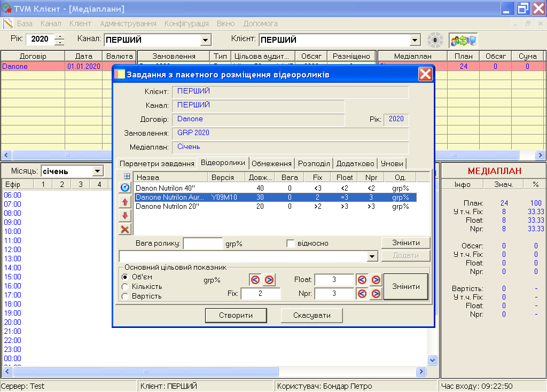Open the video selection dropdown beside Додати
This screenshot has height=392, width=547.
pyautogui.click(x=373, y=256)
